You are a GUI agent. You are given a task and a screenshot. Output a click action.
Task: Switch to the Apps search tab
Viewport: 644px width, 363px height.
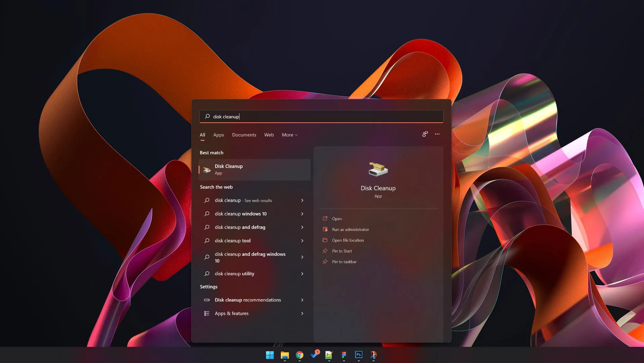pos(218,135)
